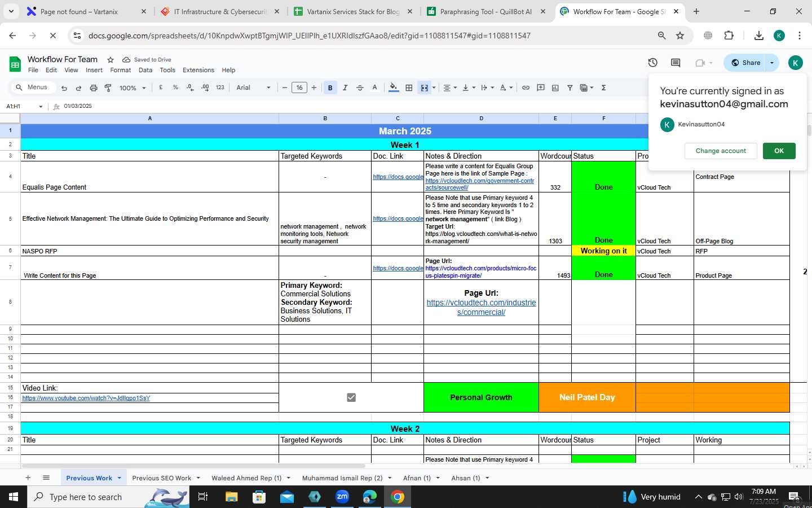Add a new sheet with plus

(28, 478)
